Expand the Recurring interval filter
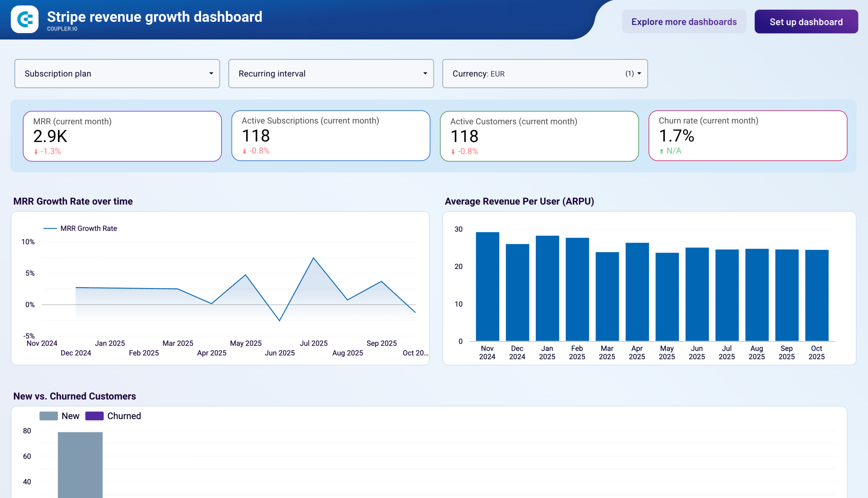Screen dimensions: 868x498 point(331,74)
